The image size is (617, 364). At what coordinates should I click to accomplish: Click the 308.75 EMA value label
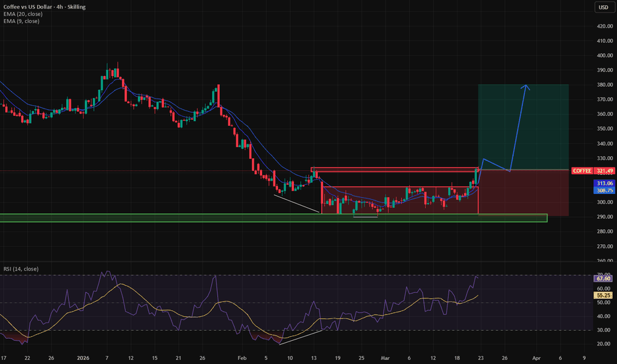point(604,190)
